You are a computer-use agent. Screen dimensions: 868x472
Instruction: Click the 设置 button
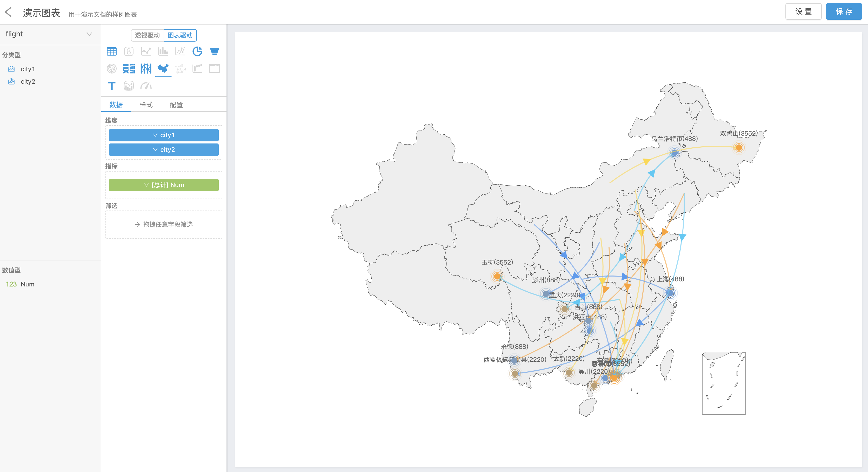[x=803, y=12]
